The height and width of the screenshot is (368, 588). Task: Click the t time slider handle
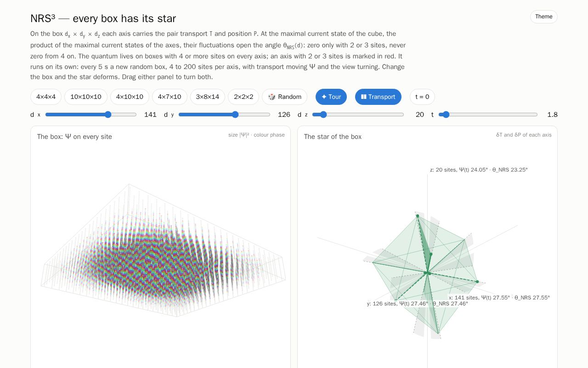click(x=445, y=115)
